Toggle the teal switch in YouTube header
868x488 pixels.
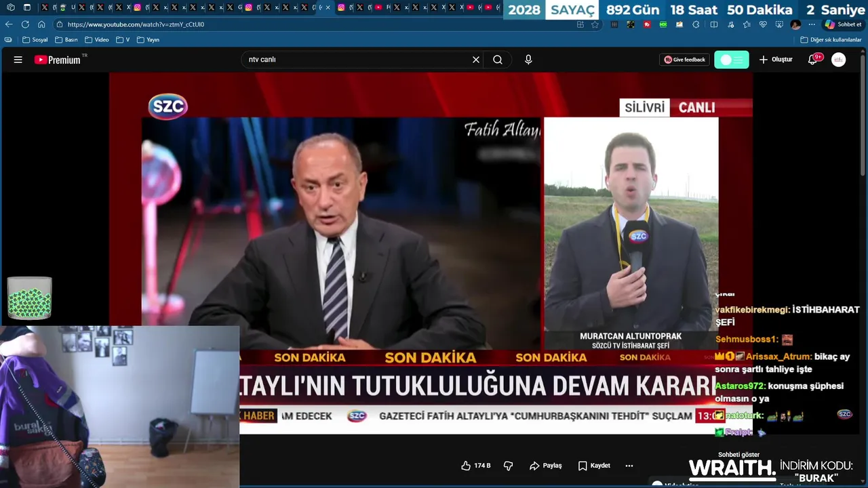(732, 60)
